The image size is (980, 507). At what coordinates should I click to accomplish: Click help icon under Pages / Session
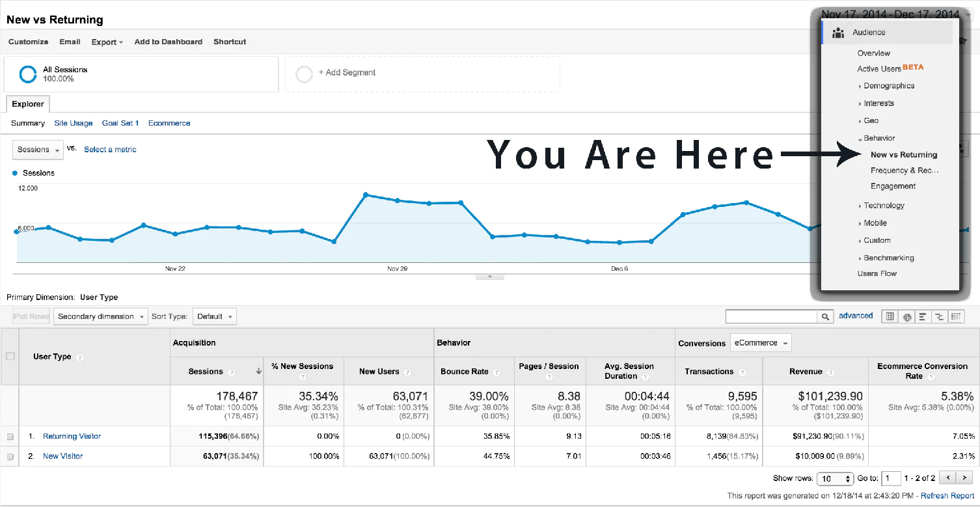pos(549,377)
